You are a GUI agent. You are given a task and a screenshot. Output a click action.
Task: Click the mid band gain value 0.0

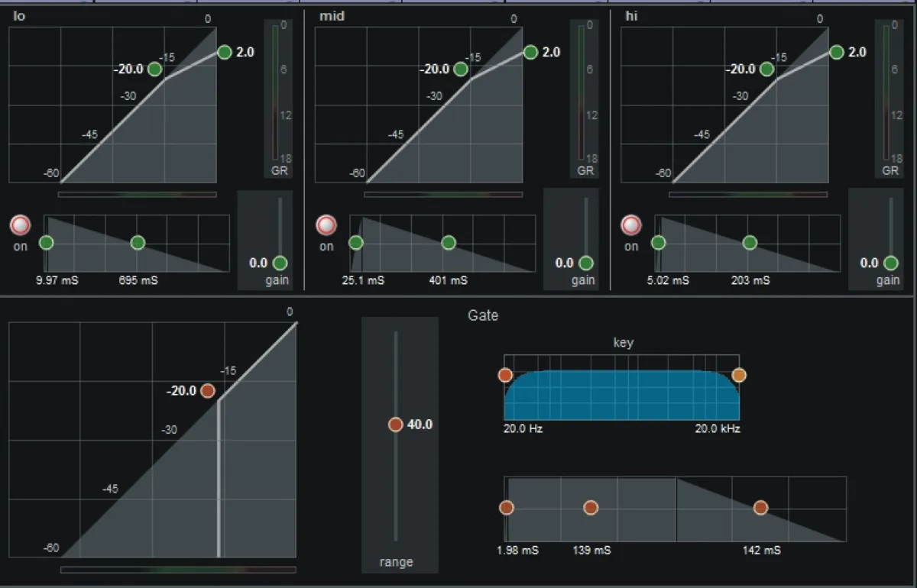point(564,263)
